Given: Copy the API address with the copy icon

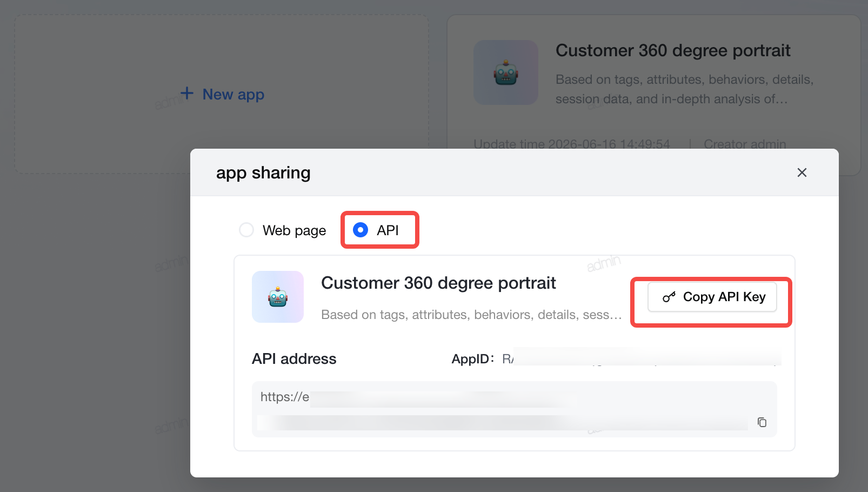Looking at the screenshot, I should [762, 422].
